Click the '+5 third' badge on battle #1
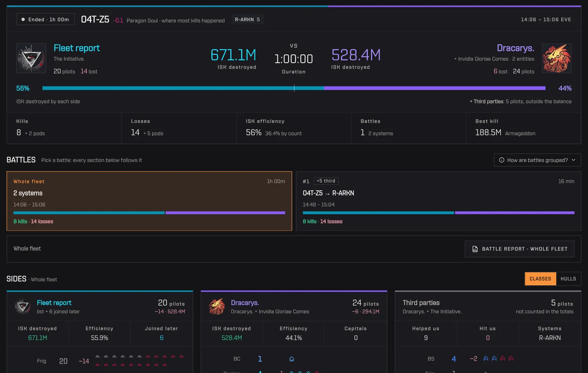588x373 pixels. (326, 181)
